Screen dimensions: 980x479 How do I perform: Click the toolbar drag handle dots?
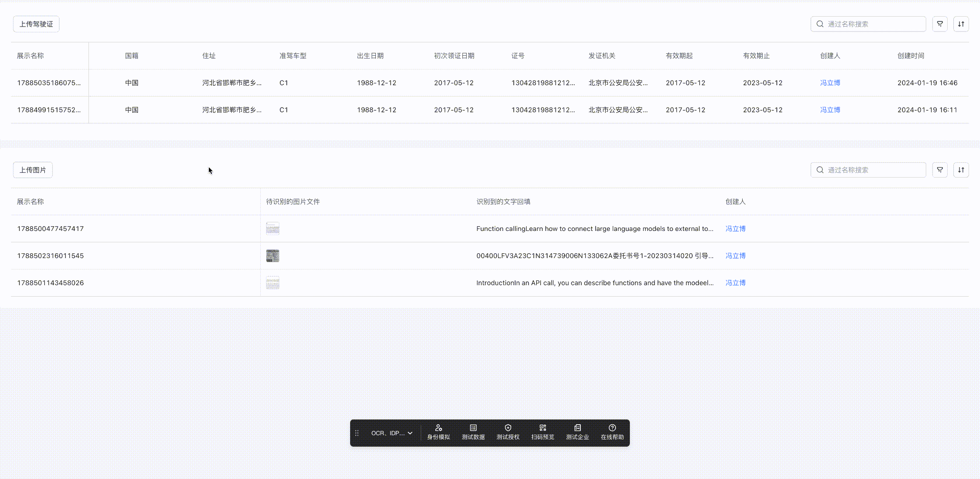click(357, 433)
